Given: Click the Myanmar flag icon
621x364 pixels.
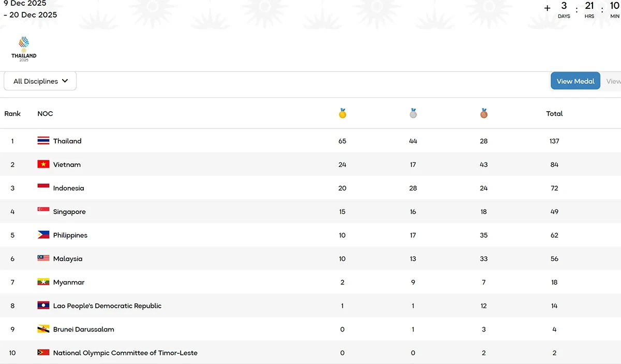Looking at the screenshot, I should coord(43,282).
